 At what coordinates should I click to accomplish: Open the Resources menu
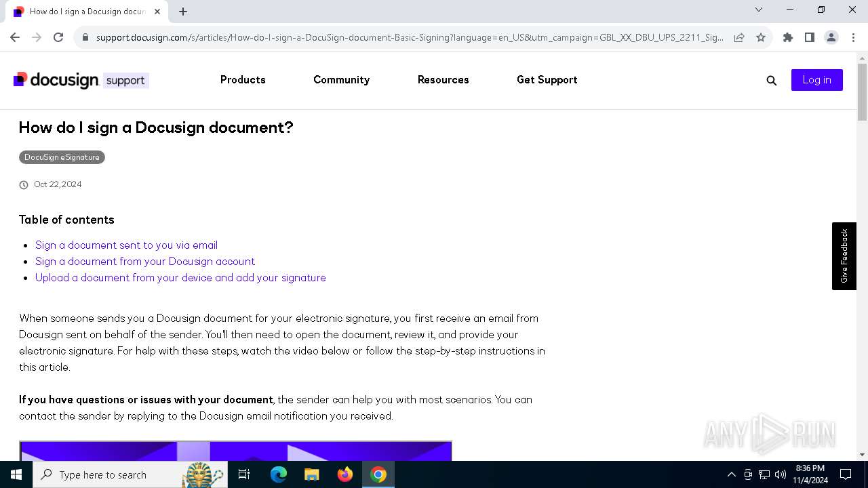pyautogui.click(x=443, y=79)
